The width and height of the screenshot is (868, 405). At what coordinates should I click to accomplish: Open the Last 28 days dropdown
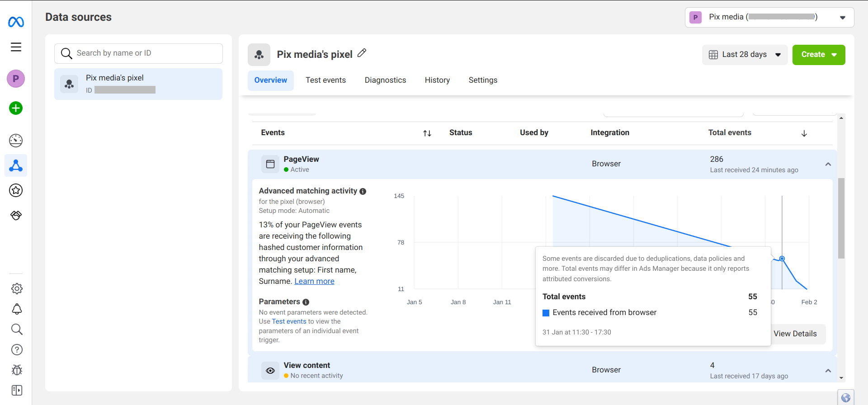tap(745, 55)
